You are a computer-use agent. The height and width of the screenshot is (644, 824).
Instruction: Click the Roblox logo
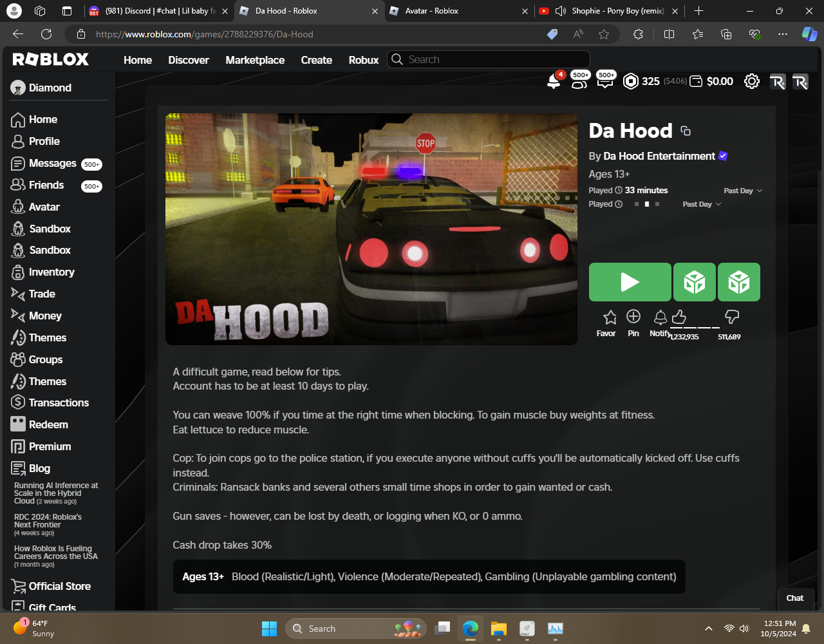click(x=51, y=60)
